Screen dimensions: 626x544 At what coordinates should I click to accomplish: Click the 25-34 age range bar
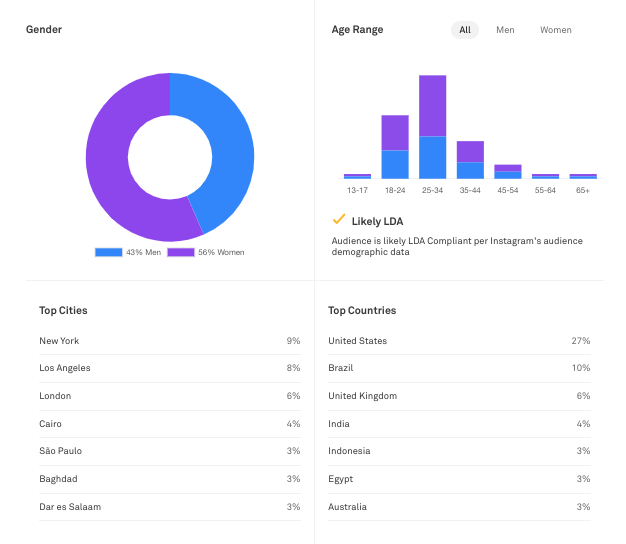click(432, 126)
